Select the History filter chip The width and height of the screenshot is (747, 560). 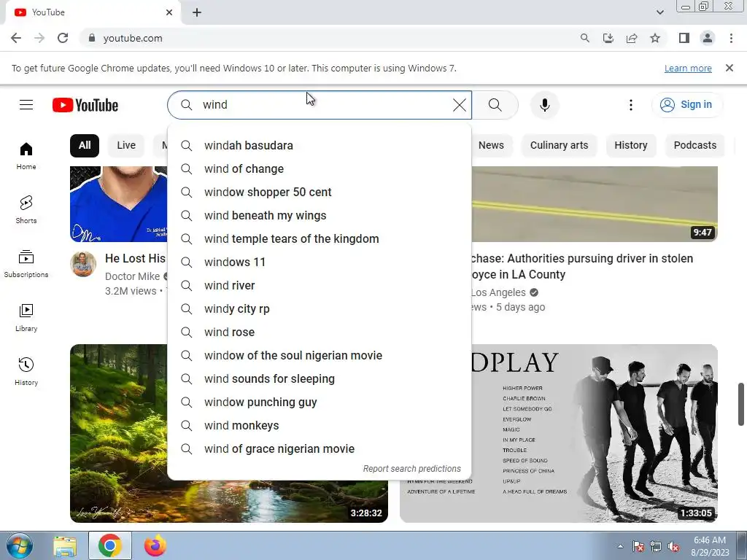click(x=631, y=145)
